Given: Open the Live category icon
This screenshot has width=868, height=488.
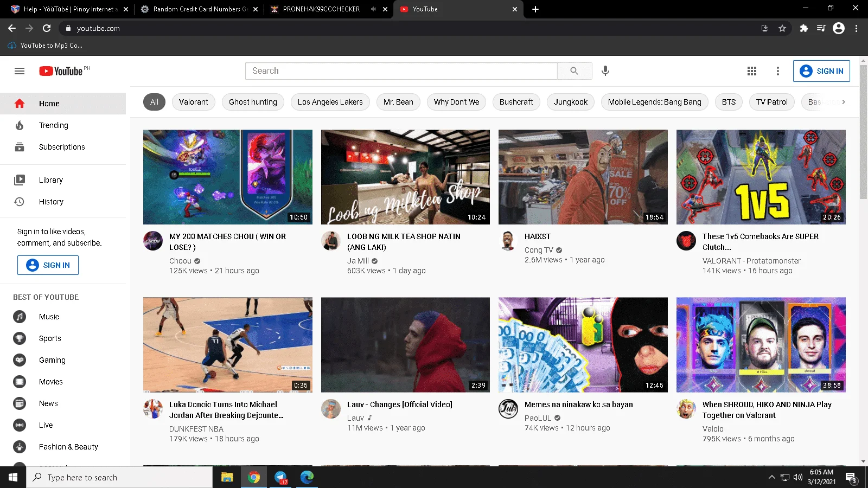Looking at the screenshot, I should coord(20,425).
